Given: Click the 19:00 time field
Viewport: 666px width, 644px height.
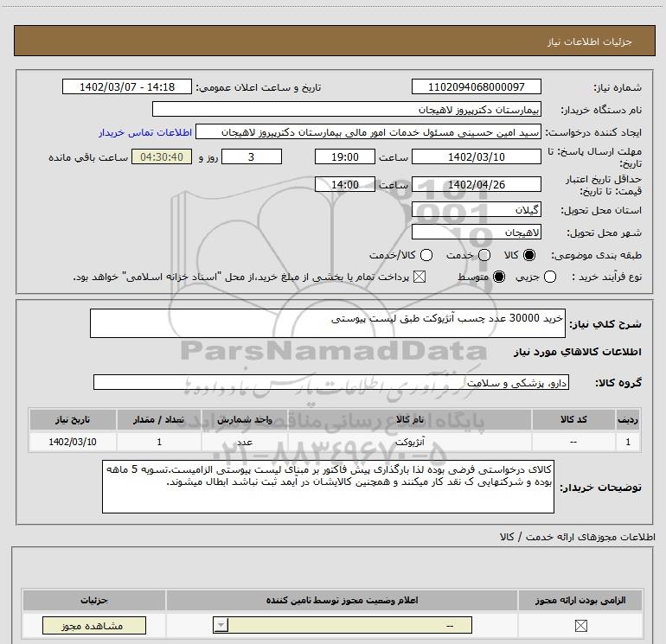Looking at the screenshot, I should pos(345,156).
